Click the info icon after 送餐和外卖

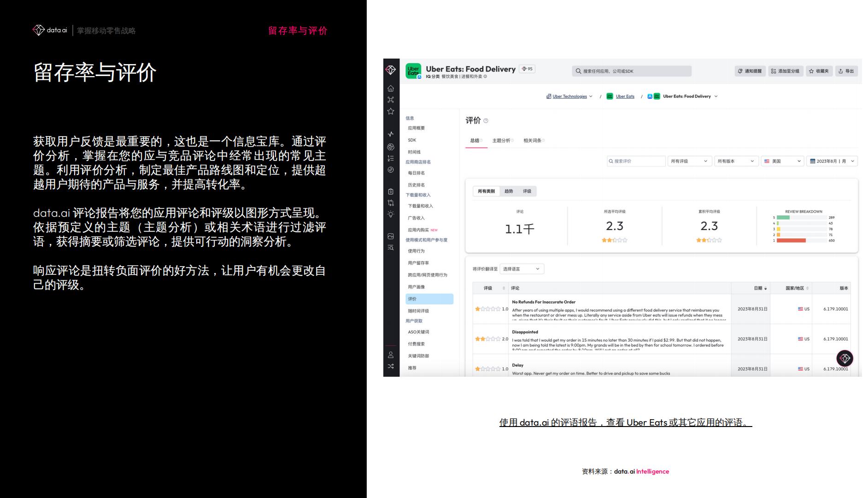(x=485, y=77)
